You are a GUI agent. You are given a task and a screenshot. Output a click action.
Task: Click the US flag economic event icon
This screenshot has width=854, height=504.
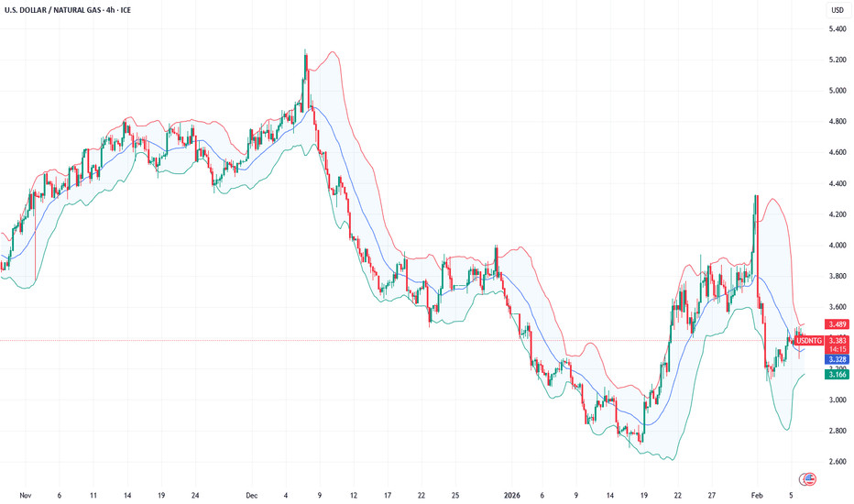coord(809,478)
